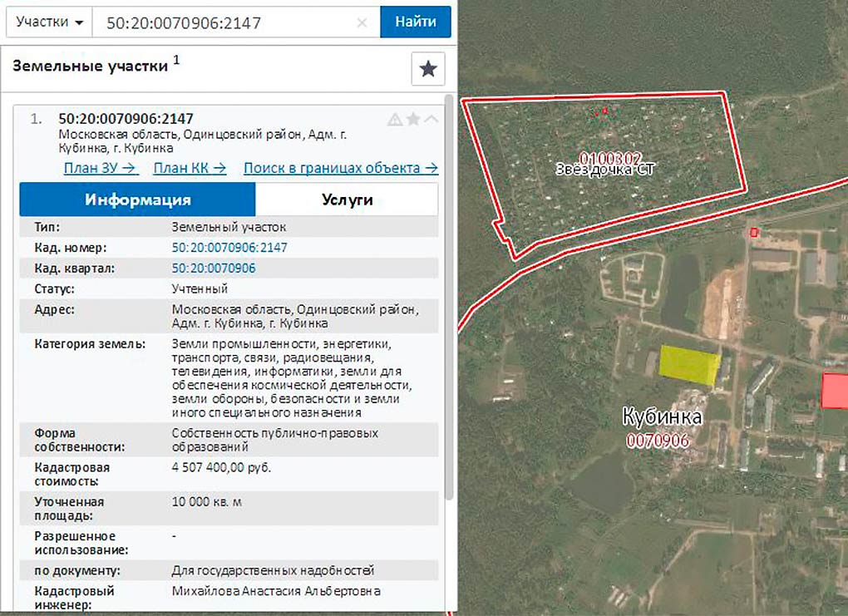This screenshot has height=616, width=848.
Task: Click the Кубинка label on the map
Action: click(662, 417)
